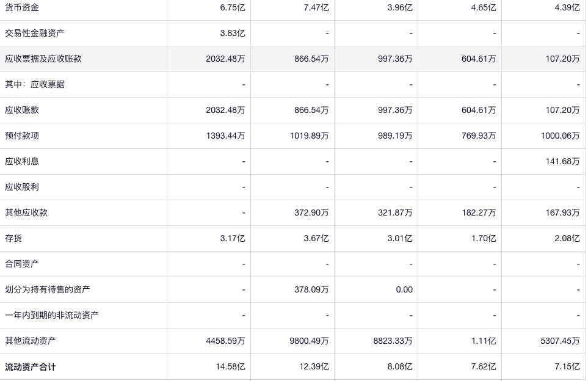Click the 0.00 held-for-sale value cell

click(404, 289)
